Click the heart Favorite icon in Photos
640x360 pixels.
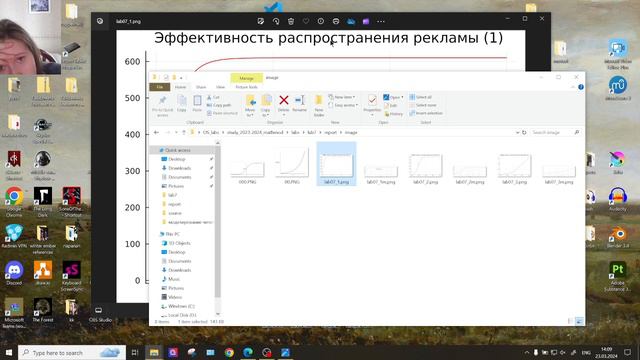[x=306, y=21]
